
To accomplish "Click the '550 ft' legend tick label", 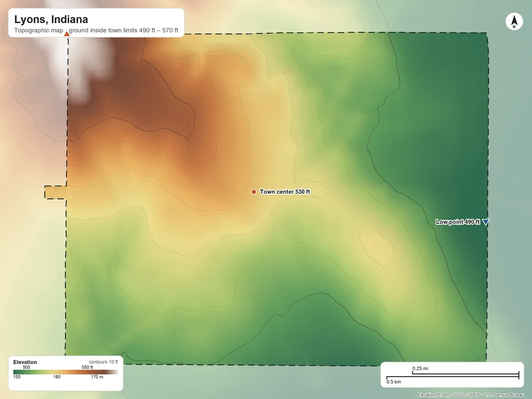I will (x=87, y=367).
